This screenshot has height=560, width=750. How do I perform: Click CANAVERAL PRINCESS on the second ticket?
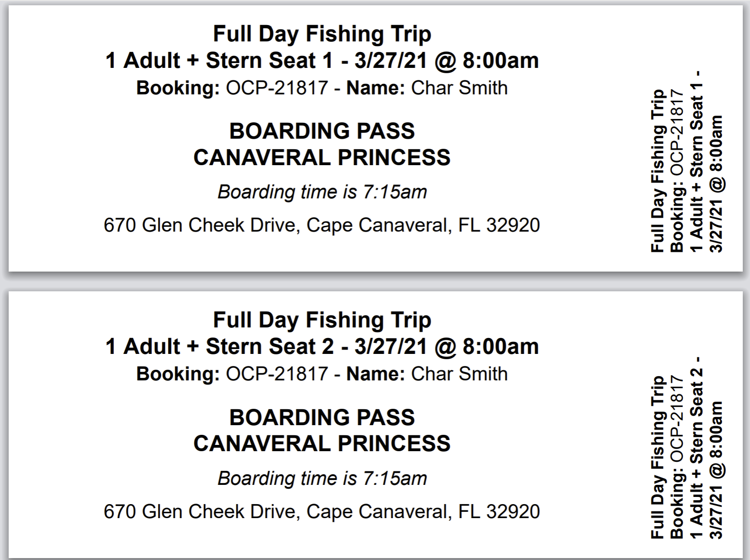(322, 443)
